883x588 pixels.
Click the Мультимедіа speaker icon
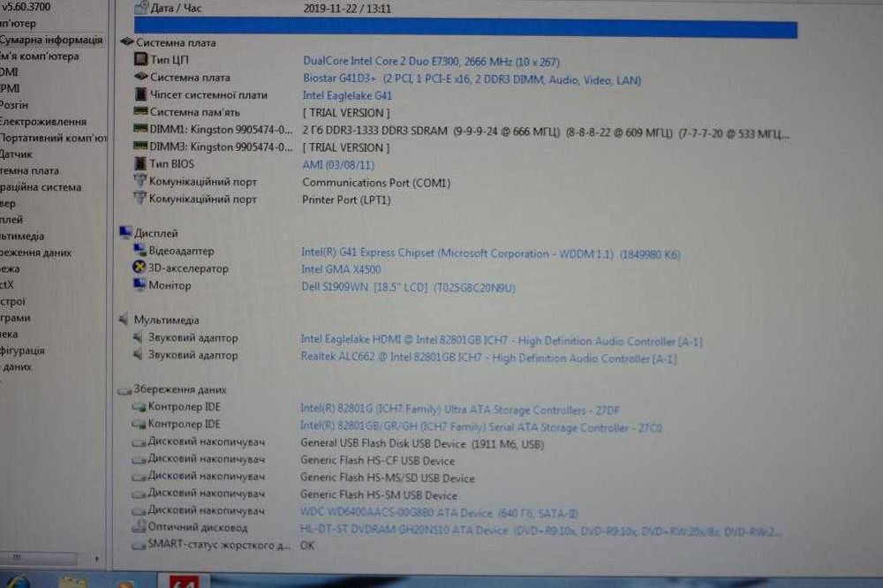tap(124, 320)
